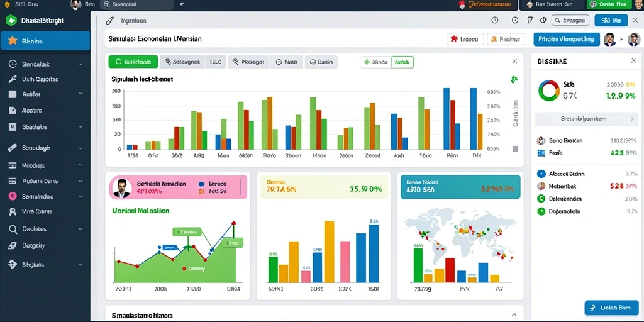Select the Smdk segment of the toggle
Screen dimensions: 644x322
(402, 62)
